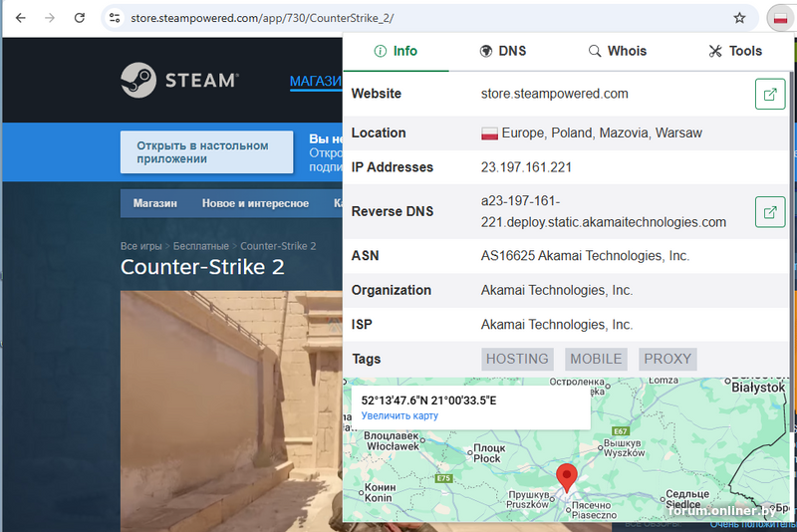Click the Counter-Strike 2 page title
The width and height of the screenshot is (797, 532).
202,267
